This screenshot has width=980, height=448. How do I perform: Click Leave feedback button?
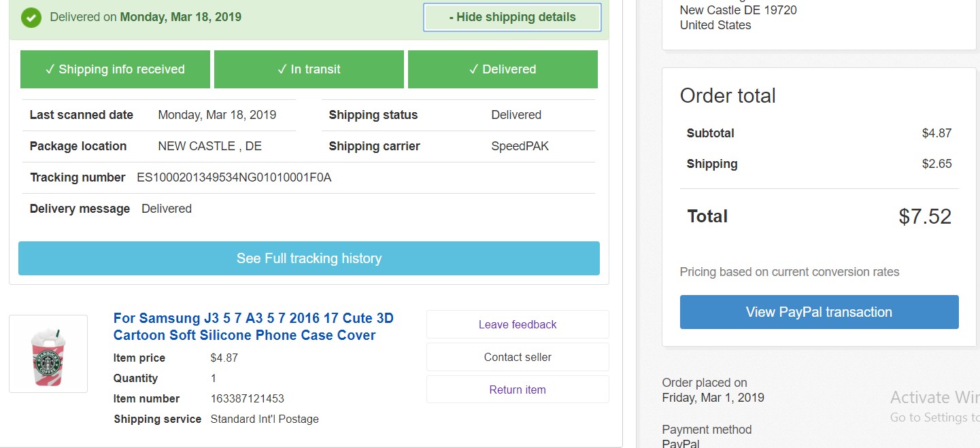[x=518, y=324]
